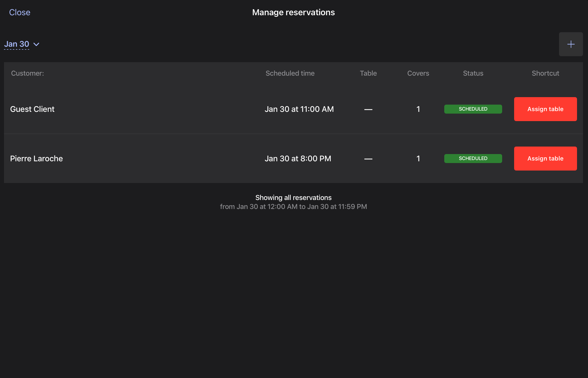Screen dimensions: 588x378
Task: Click Guest Client's scheduled time
Action: (299, 109)
